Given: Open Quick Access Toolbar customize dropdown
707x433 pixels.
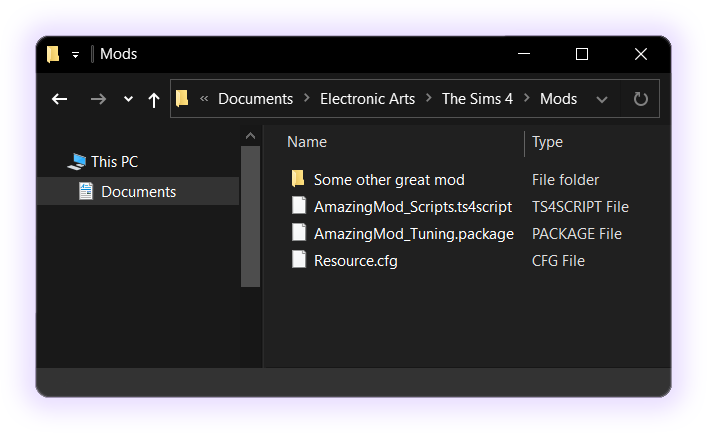Looking at the screenshot, I should coord(75,55).
